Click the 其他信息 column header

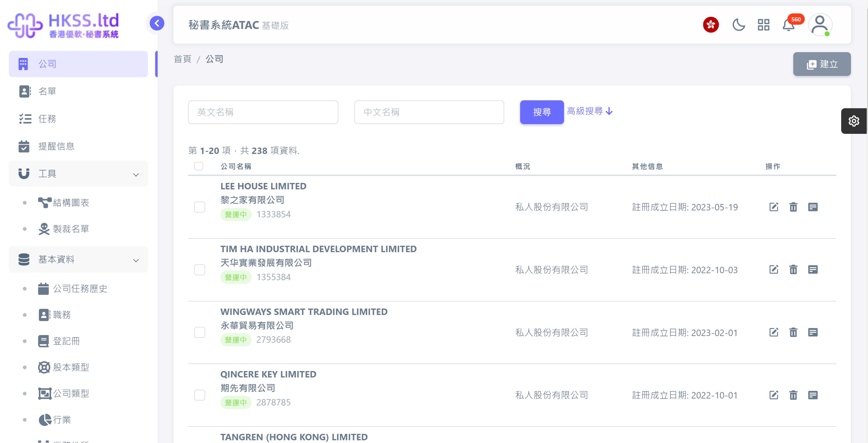(x=647, y=166)
